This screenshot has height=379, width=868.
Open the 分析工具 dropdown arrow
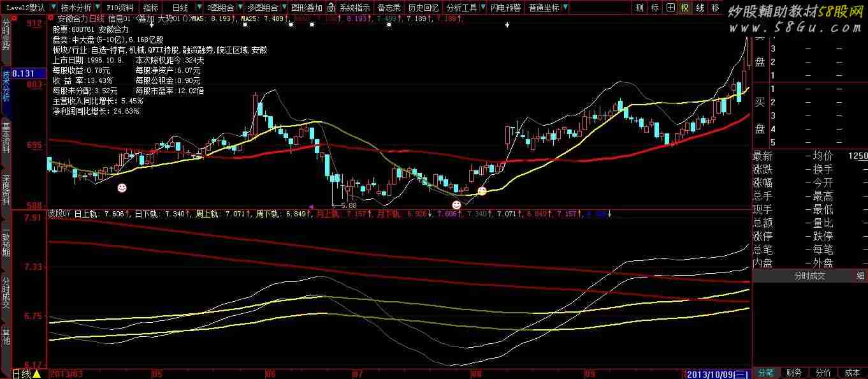coord(482,8)
